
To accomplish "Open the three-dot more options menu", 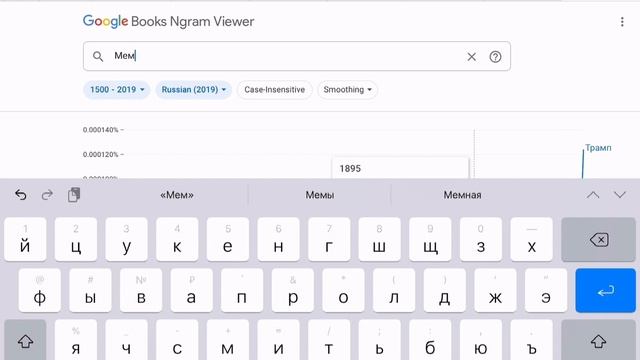I will [x=622, y=22].
